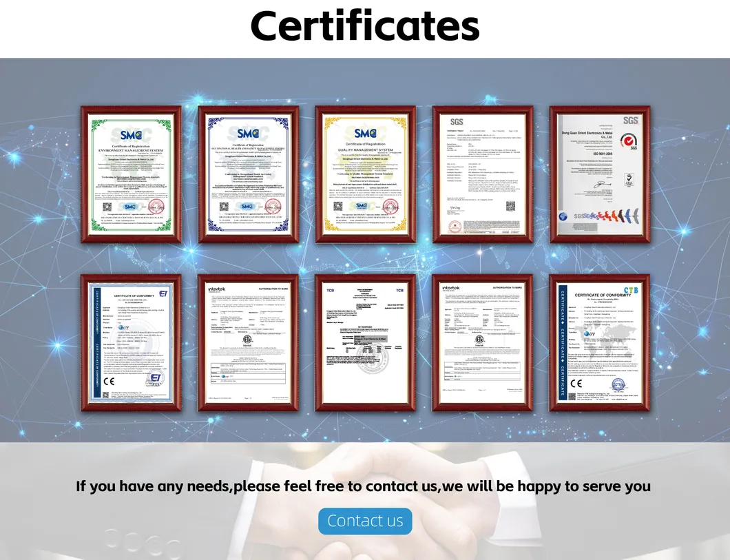Screen dimensions: 730x560
Task: Open the Certificate of Conformity with E7 mark
Action: coord(132,342)
